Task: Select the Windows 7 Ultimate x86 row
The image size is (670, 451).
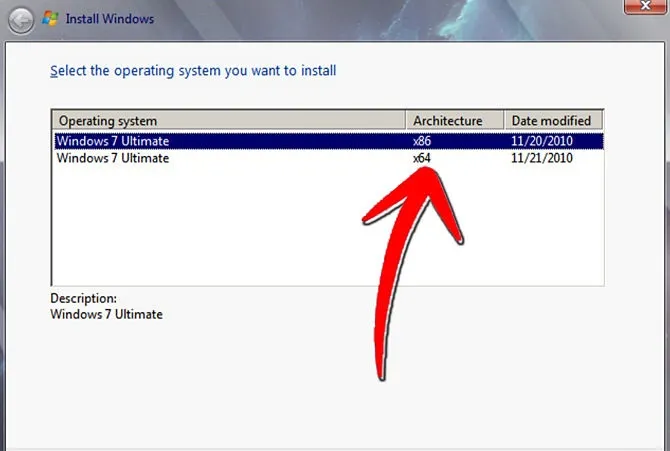Action: (x=329, y=141)
